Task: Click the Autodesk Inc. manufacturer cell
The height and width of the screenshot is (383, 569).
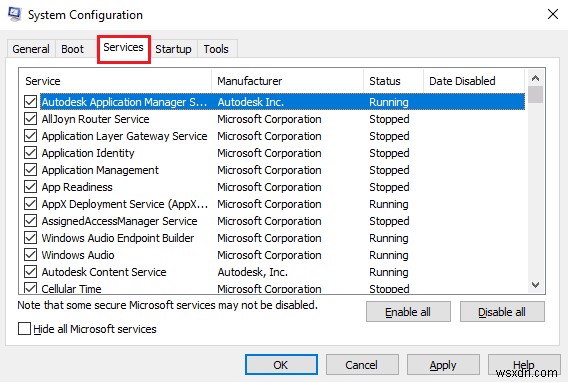Action: (x=250, y=102)
